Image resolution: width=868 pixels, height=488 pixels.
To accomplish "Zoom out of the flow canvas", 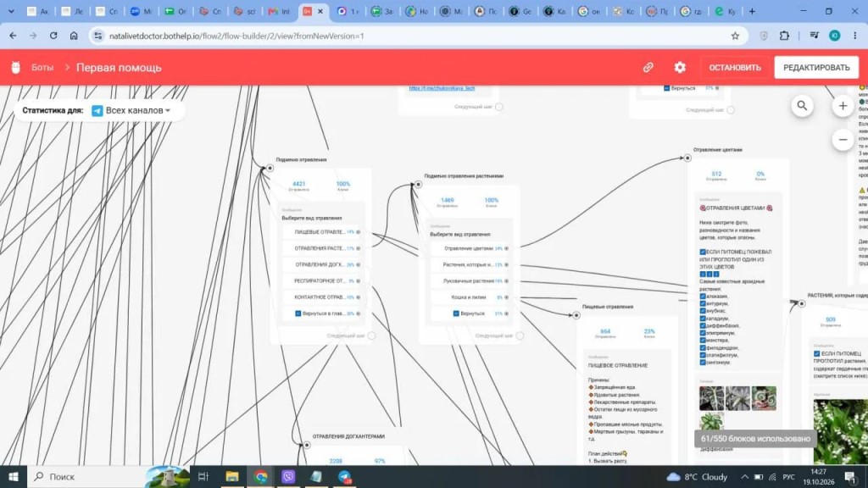I will pyautogui.click(x=843, y=140).
